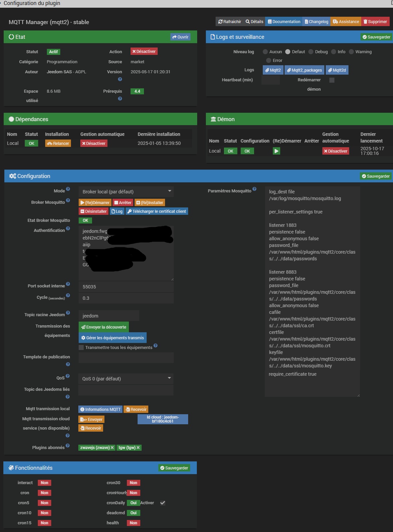Screen dimensions: 393x532
Task: Show help tooltip for Mode setting
Action: click(68, 189)
